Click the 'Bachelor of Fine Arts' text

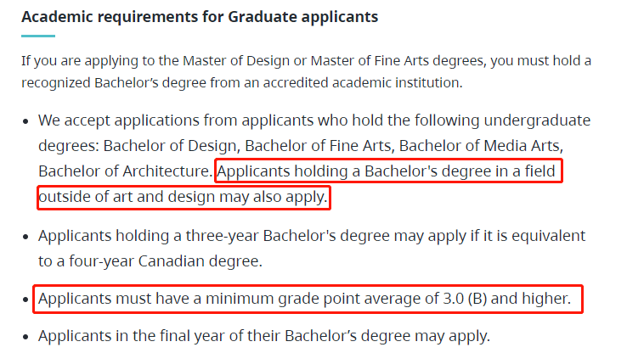coord(318,146)
